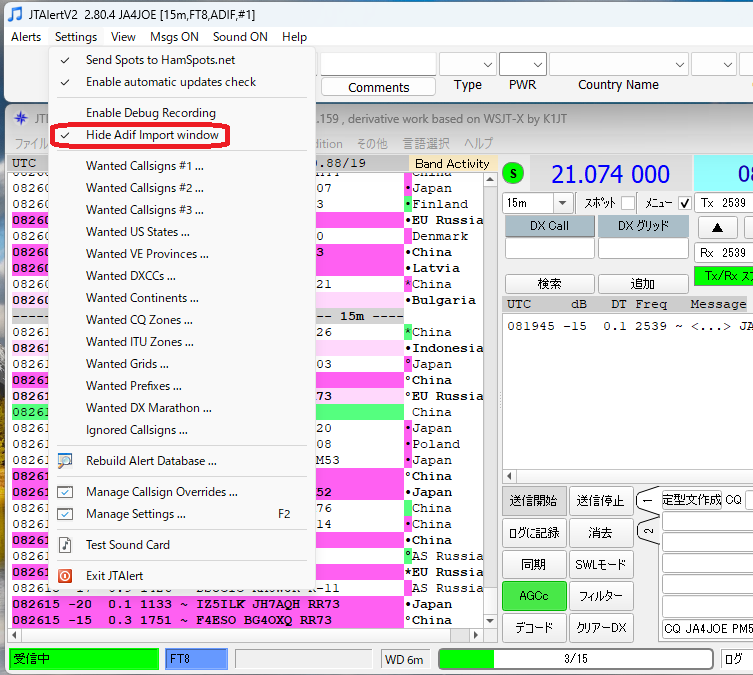Click the 追加 add button

pyautogui.click(x=643, y=284)
